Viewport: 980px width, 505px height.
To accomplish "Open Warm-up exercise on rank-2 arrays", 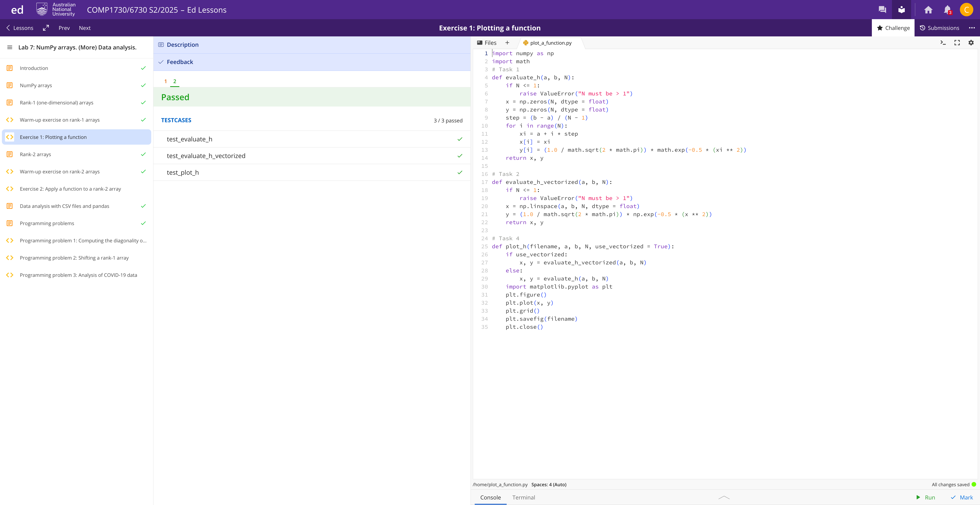I will click(77, 171).
